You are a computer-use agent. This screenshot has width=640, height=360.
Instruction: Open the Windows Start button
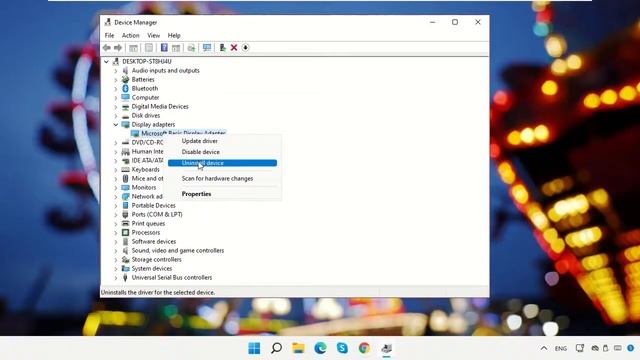coord(254,348)
